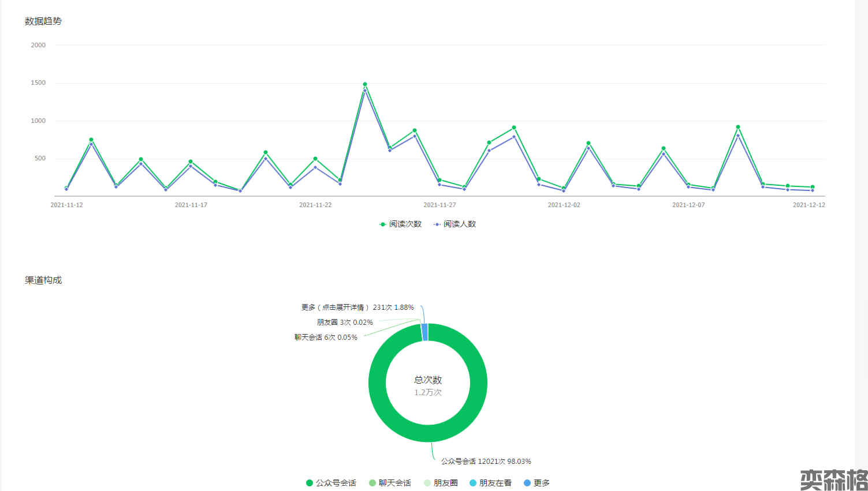Click the 聊天会话 6次 0.05% label

pos(326,338)
